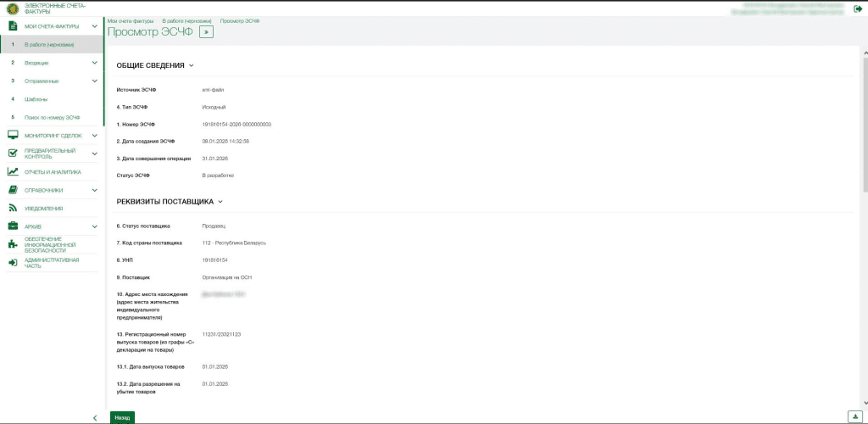Collapse the sidebar with the left chevron
Screen dimensions: 868x424
[x=95, y=417]
